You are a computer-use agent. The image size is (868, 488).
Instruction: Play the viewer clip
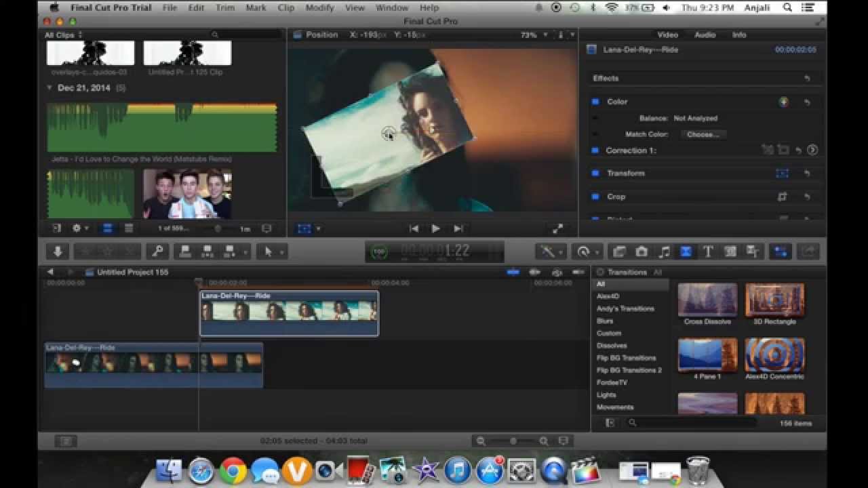[x=435, y=229]
